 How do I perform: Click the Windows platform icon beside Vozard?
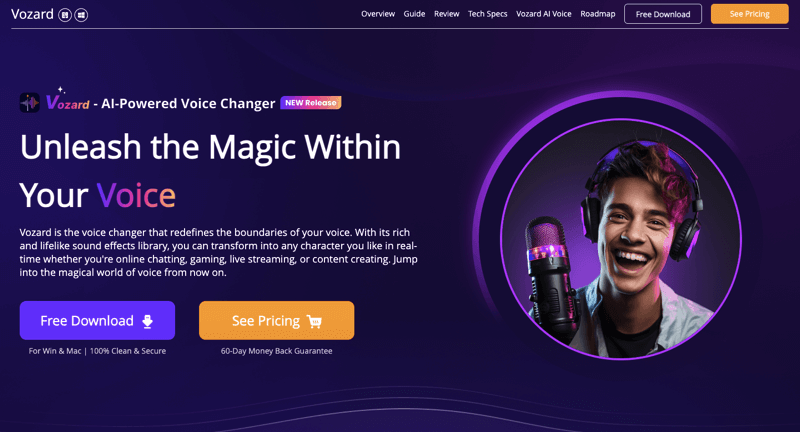point(81,15)
